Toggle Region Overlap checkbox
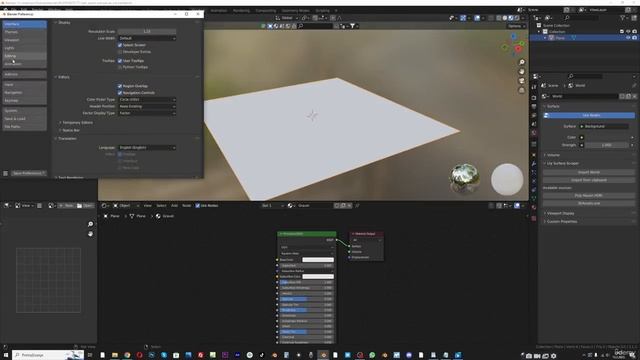Viewport: 640px width, 360px height. click(x=120, y=86)
